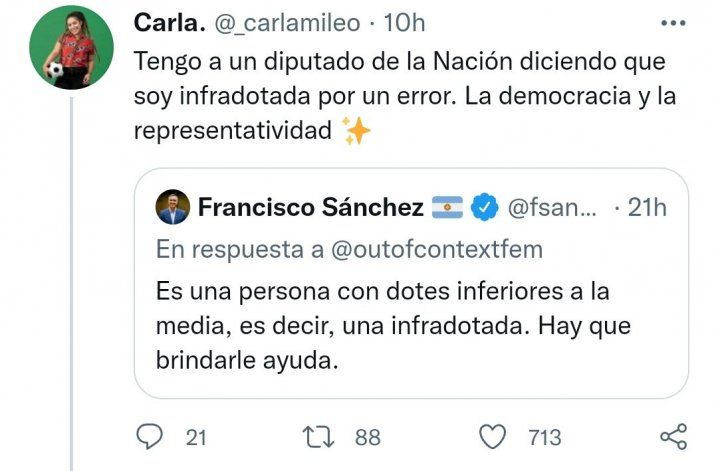
Task: Click the Argentina flag emoji
Action: point(447,208)
